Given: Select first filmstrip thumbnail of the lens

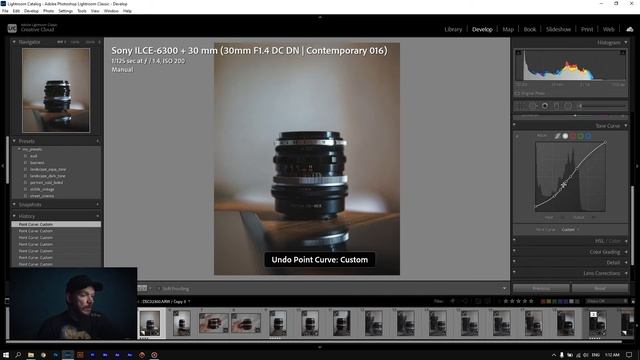Looking at the screenshot, I should (x=150, y=323).
